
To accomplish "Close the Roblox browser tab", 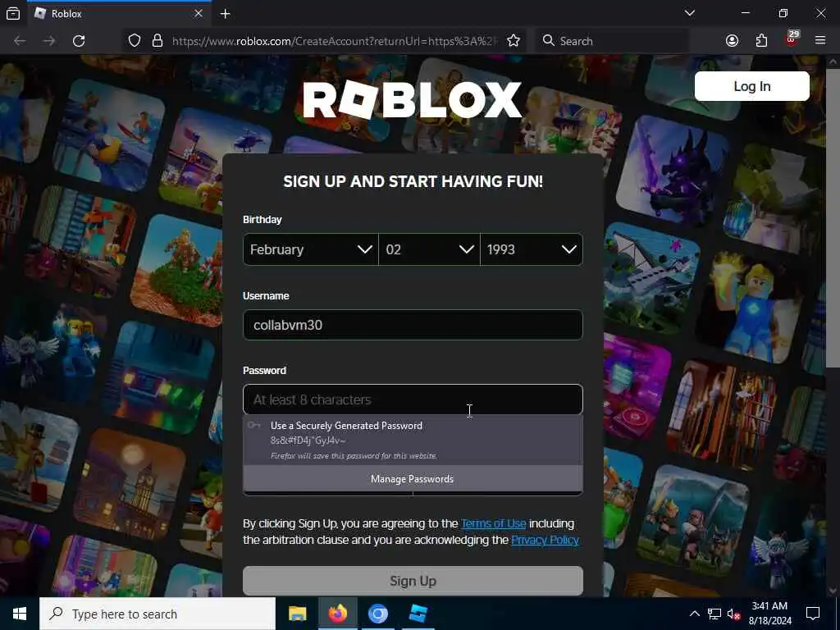I will point(199,13).
